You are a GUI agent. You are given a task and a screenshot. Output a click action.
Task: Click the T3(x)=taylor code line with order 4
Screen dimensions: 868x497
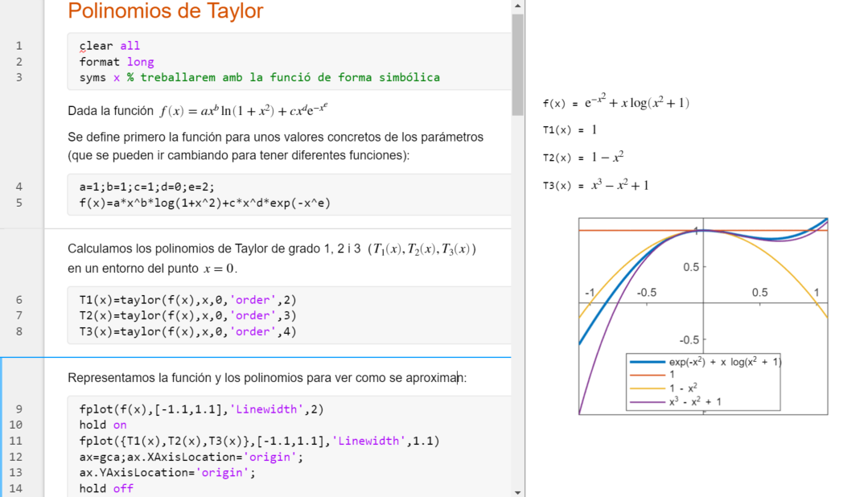coord(187,331)
